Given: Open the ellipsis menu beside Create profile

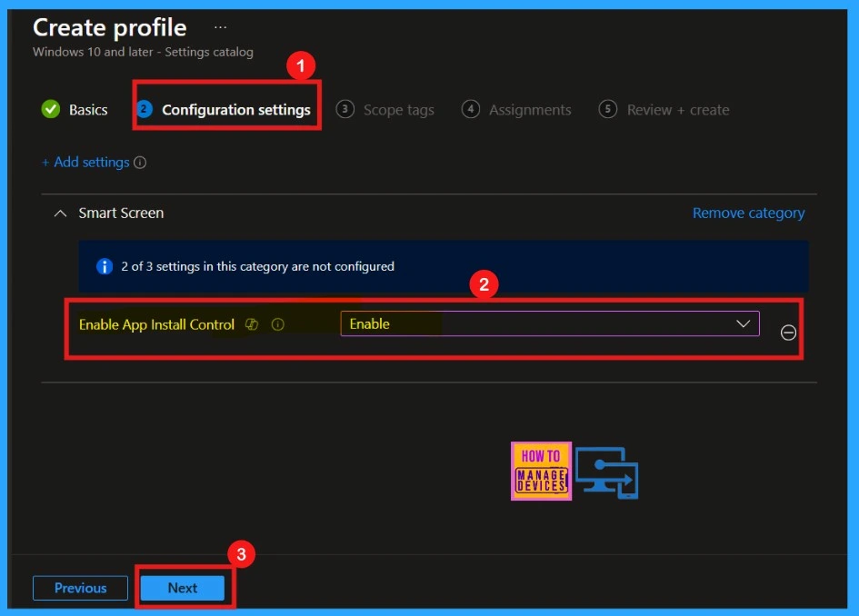Looking at the screenshot, I should pyautogui.click(x=220, y=28).
